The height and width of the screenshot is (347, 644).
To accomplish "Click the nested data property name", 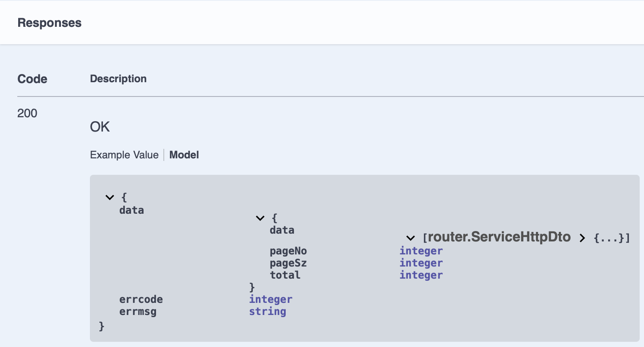I will point(282,230).
